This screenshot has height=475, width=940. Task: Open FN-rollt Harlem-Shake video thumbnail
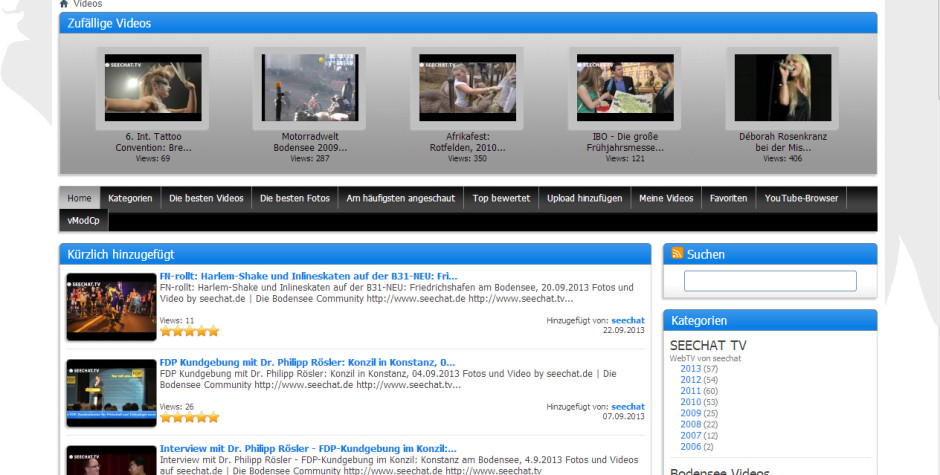coord(112,306)
